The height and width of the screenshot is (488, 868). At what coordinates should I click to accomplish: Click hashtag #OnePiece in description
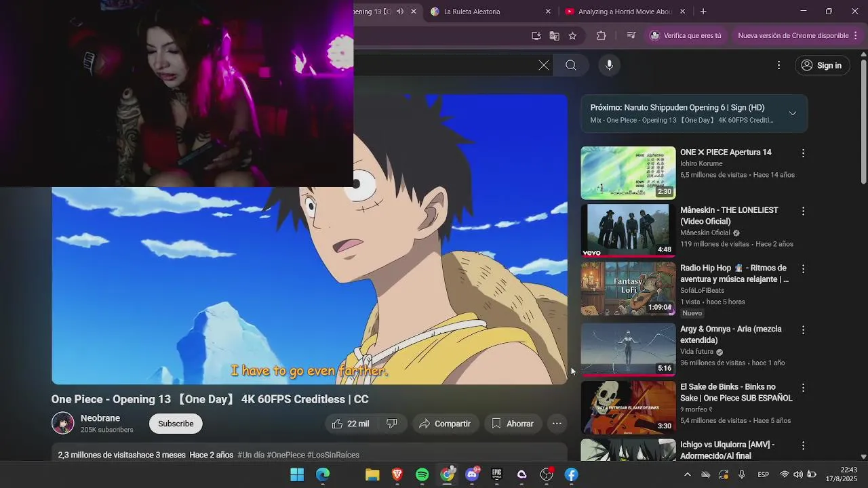click(285, 455)
